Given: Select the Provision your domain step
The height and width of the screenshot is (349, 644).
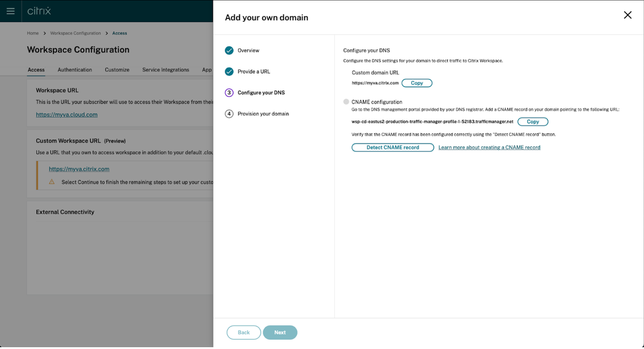Looking at the screenshot, I should [263, 114].
